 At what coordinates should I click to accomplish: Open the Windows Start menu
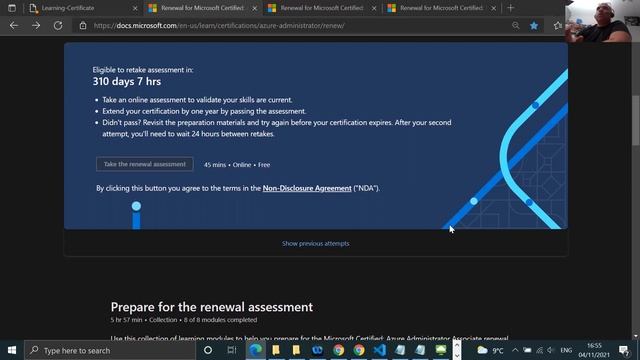[12, 350]
